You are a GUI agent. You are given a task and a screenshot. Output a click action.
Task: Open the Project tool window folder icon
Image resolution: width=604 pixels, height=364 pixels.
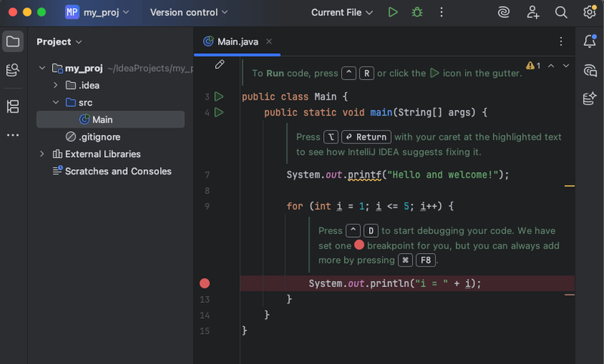(x=13, y=42)
